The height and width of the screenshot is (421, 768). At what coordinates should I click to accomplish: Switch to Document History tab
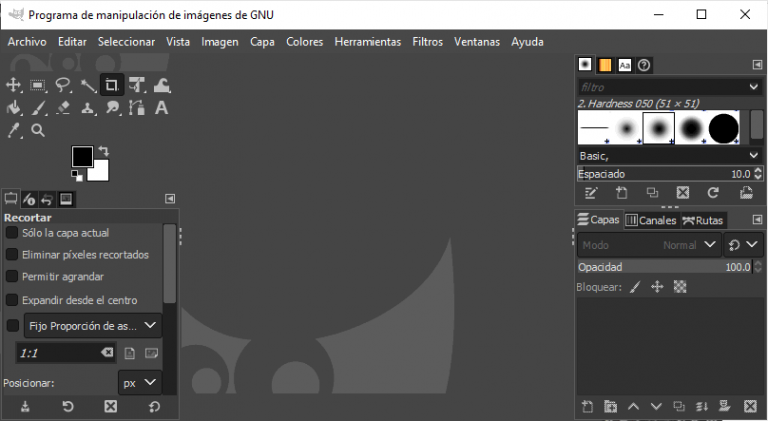click(x=644, y=65)
